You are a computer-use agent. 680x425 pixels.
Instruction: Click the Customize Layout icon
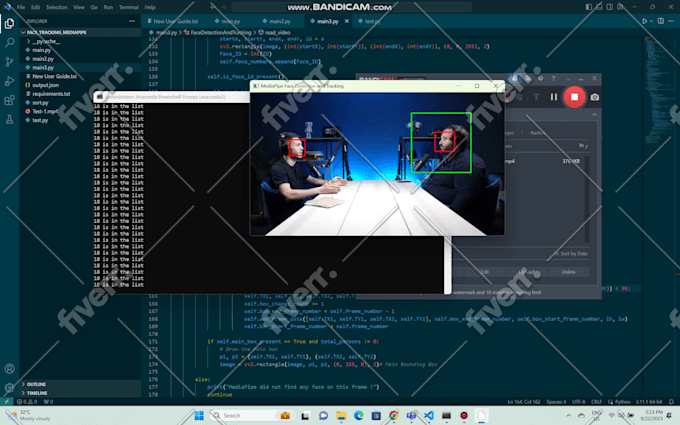[x=620, y=7]
